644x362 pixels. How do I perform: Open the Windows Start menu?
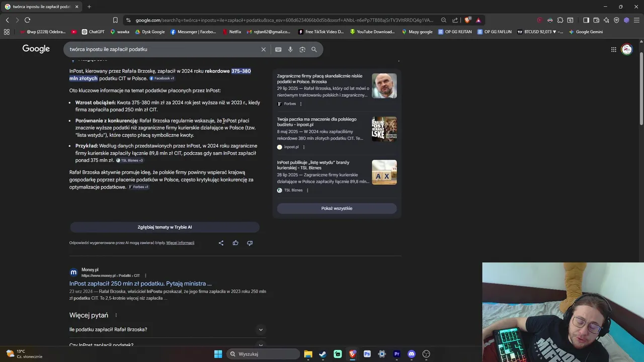click(x=218, y=354)
